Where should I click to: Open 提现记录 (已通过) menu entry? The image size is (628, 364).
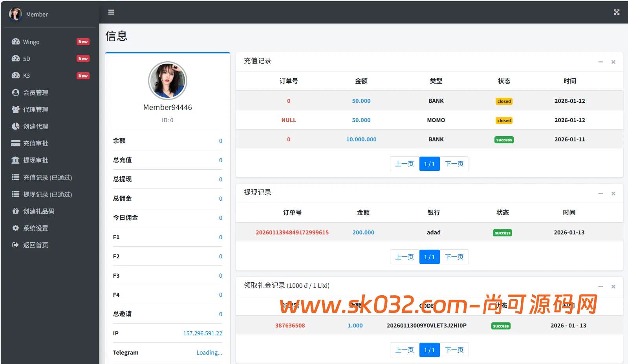click(x=50, y=194)
